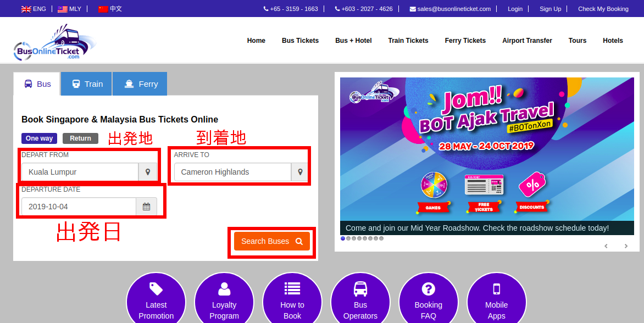Select the first banner carousel dot
644x323 pixels.
click(x=343, y=238)
